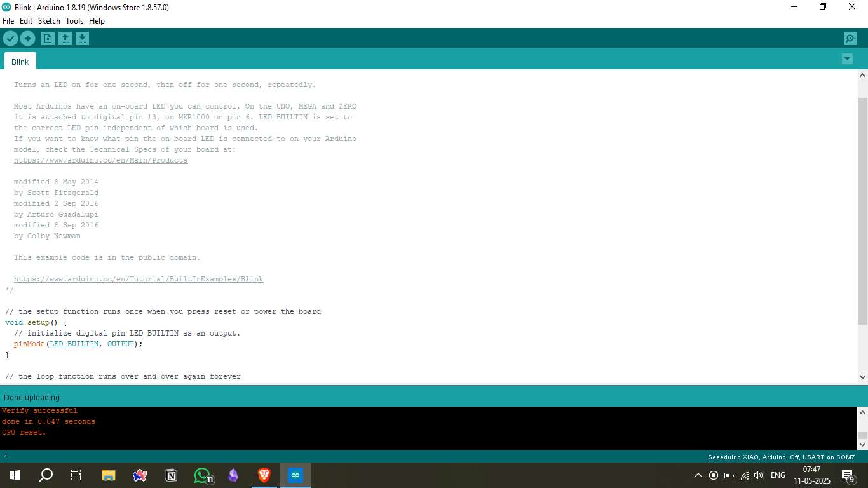Click 'by Colby Newman' comment line
This screenshot has height=488, width=868.
(47, 236)
